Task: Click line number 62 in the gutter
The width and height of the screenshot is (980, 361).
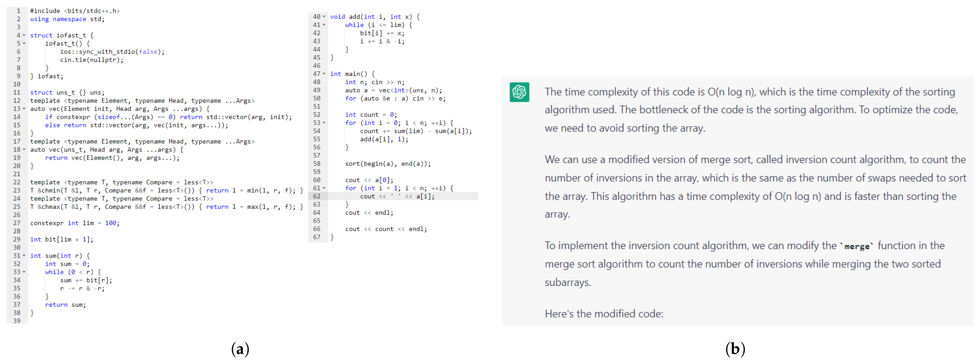Action: (x=317, y=197)
